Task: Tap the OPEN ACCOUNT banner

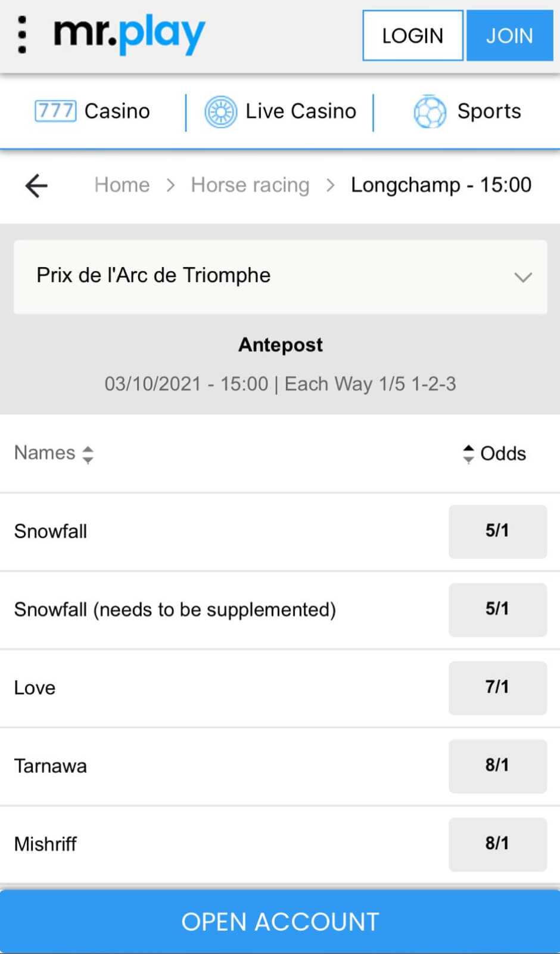Action: click(280, 921)
